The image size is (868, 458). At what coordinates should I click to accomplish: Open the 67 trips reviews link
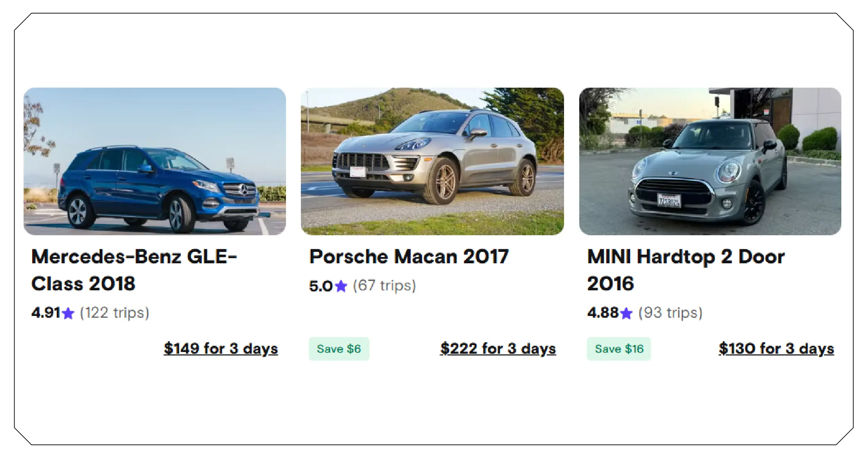(384, 286)
